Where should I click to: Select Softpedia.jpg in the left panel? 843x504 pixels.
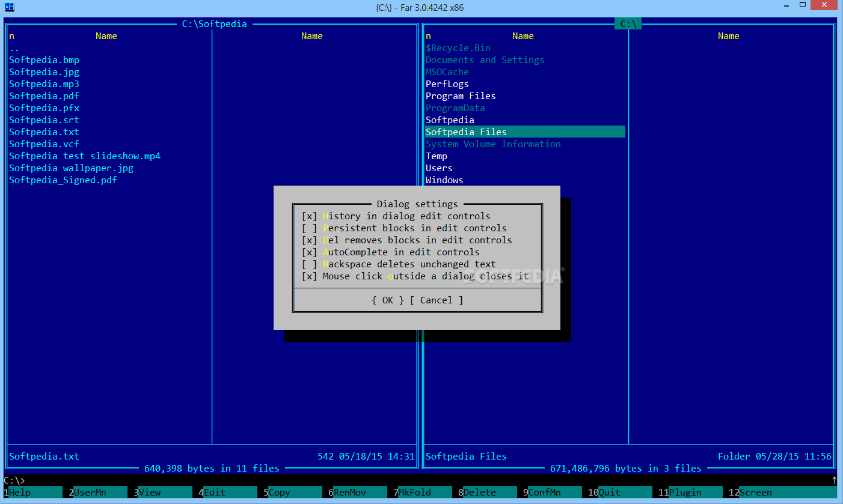coord(44,72)
